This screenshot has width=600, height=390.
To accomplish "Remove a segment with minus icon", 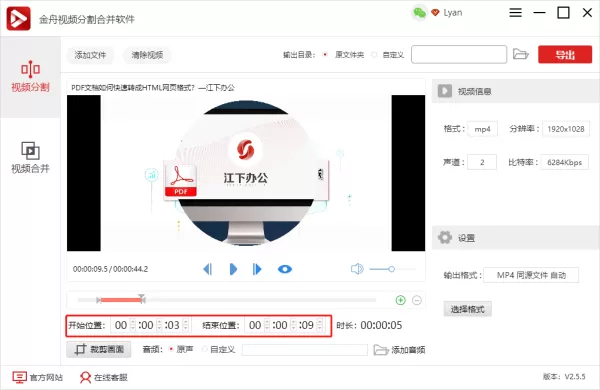I will pos(417,300).
